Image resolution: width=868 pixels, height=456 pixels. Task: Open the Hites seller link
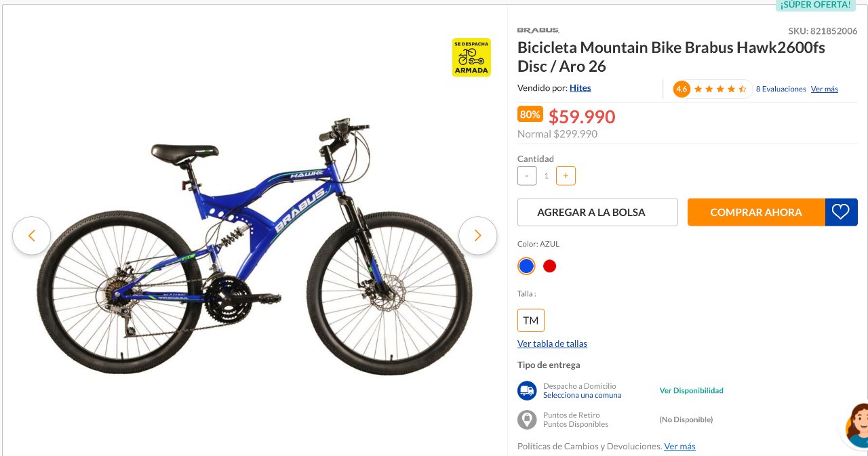(x=580, y=88)
